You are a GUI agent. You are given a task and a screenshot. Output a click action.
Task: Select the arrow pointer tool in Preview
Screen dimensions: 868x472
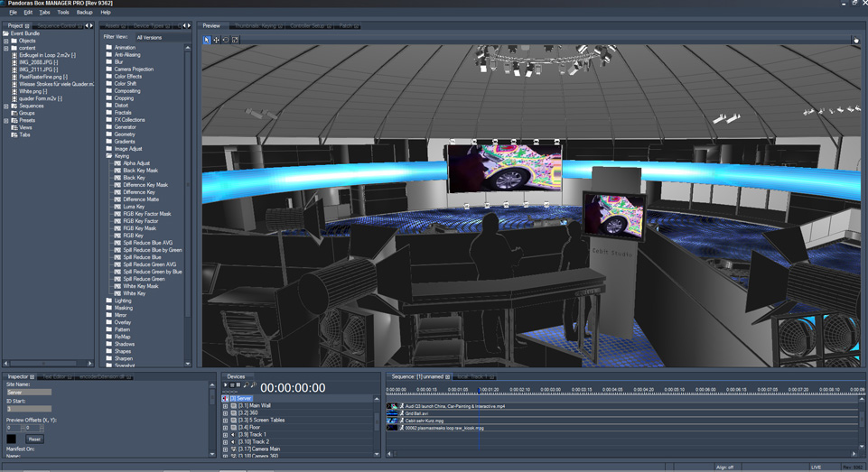pyautogui.click(x=207, y=40)
